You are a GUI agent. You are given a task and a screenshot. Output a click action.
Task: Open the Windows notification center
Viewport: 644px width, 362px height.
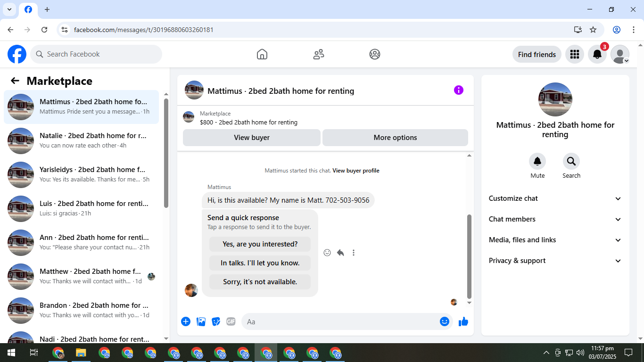click(628, 353)
